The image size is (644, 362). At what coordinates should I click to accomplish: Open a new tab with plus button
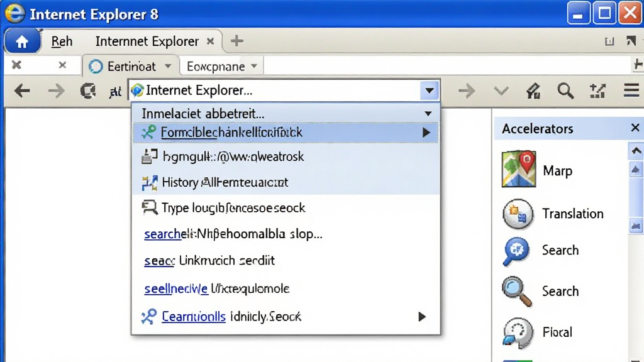(x=236, y=41)
